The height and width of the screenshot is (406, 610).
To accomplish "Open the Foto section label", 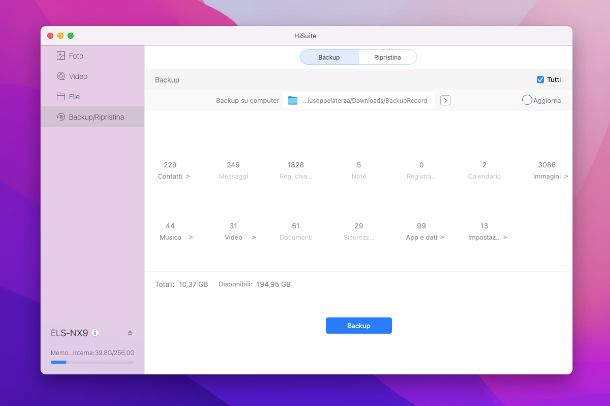I will (76, 56).
